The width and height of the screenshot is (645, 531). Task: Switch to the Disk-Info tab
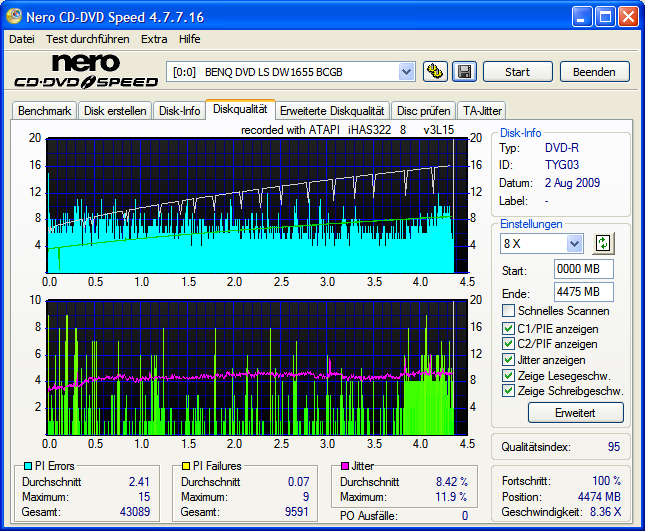click(x=179, y=111)
